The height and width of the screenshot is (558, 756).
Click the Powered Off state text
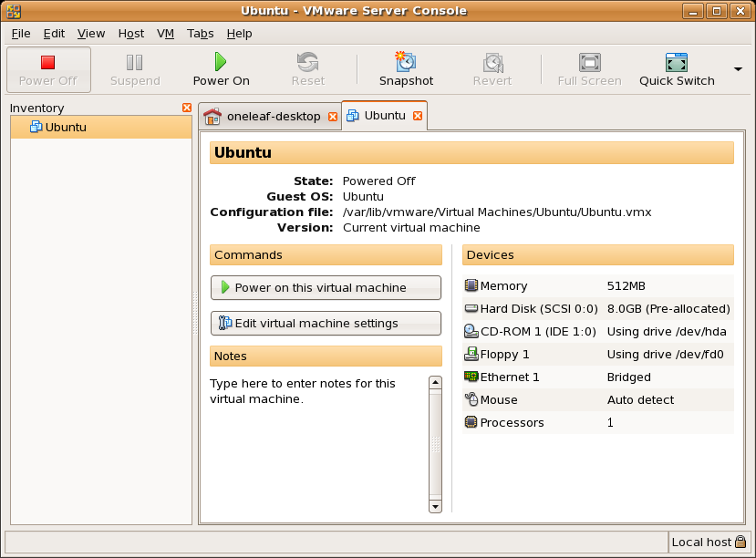coord(379,181)
